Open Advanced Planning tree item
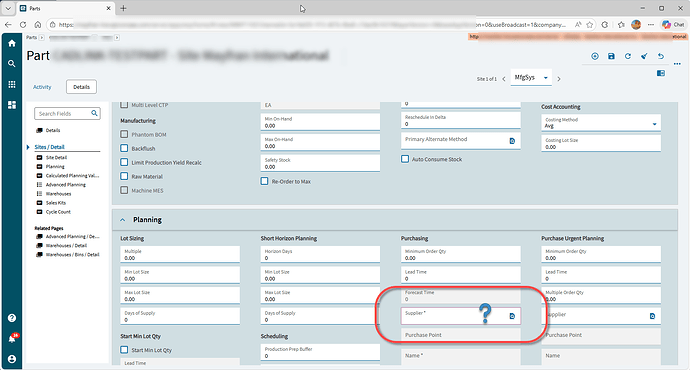Image resolution: width=690 pixels, height=370 pixels. [x=66, y=185]
